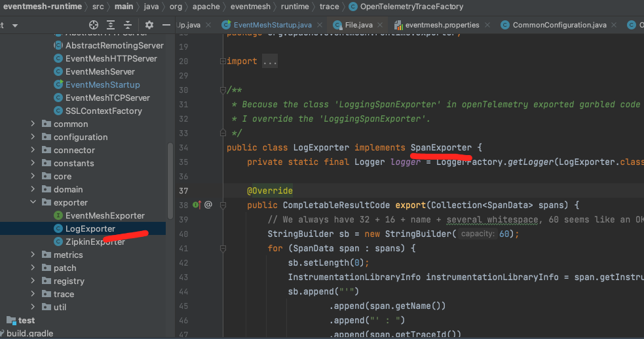Image resolution: width=644 pixels, height=339 pixels.
Task: Select EventMeshStartup in the project tree
Action: click(x=102, y=84)
